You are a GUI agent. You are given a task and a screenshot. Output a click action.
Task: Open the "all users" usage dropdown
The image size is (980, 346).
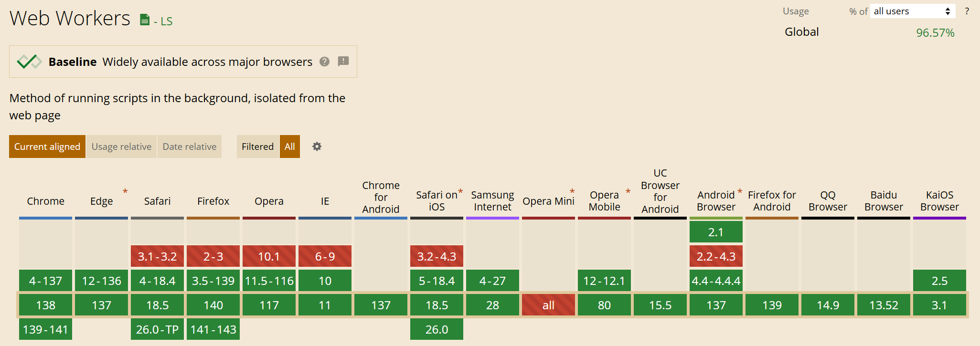coord(912,11)
